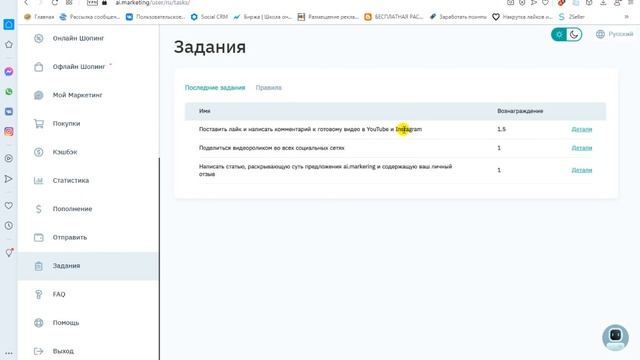640x360 pixels.
Task: Open Messenger in Opera sidebar
Action: click(x=9, y=71)
